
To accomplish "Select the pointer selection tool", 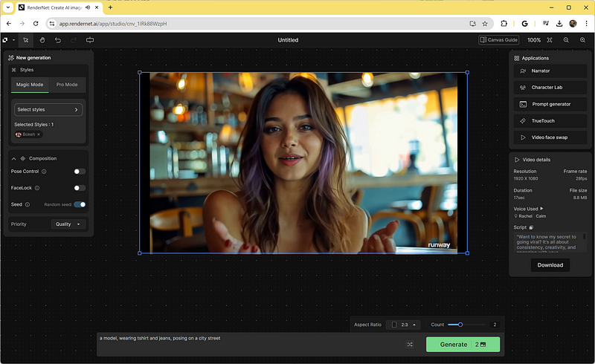I will click(x=26, y=40).
